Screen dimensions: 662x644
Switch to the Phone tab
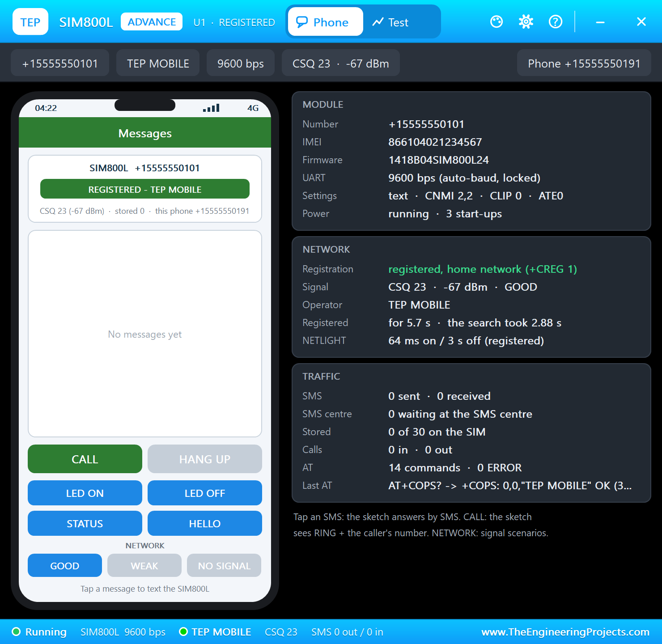coord(326,21)
